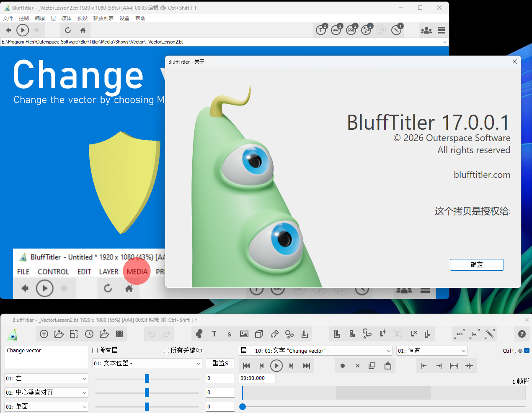Image resolution: width=532 pixels, height=413 pixels.
Task: Click the paste keyframe clipboard icon
Action: 388,366
